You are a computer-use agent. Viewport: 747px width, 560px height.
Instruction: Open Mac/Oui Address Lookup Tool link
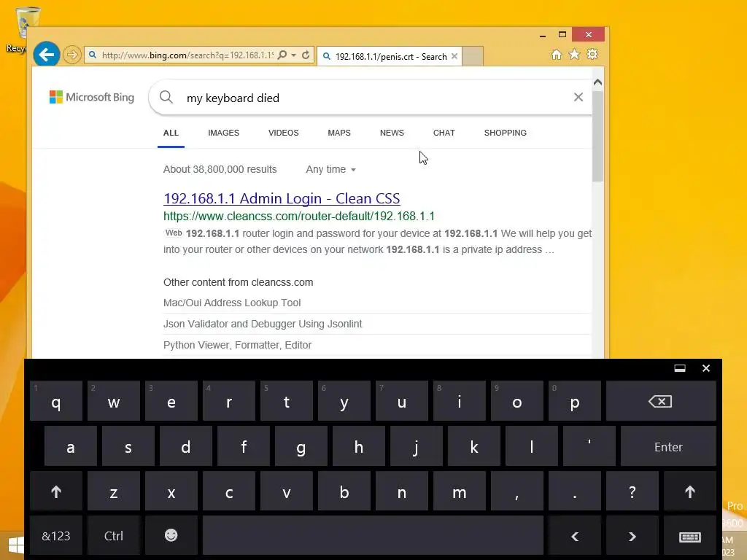point(232,303)
